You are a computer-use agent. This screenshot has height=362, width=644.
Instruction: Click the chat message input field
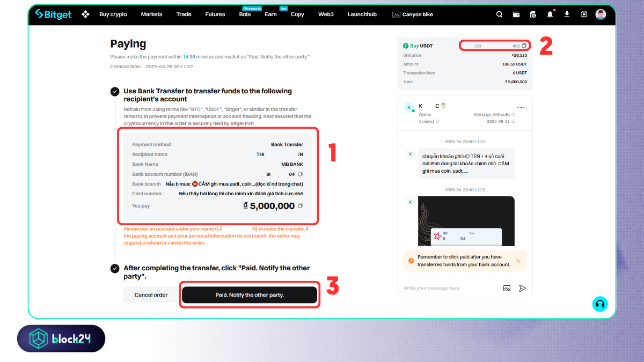pos(451,289)
